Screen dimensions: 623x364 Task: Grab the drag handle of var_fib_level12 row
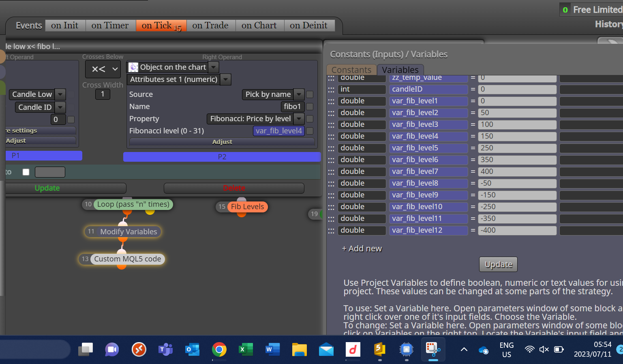tap(331, 231)
